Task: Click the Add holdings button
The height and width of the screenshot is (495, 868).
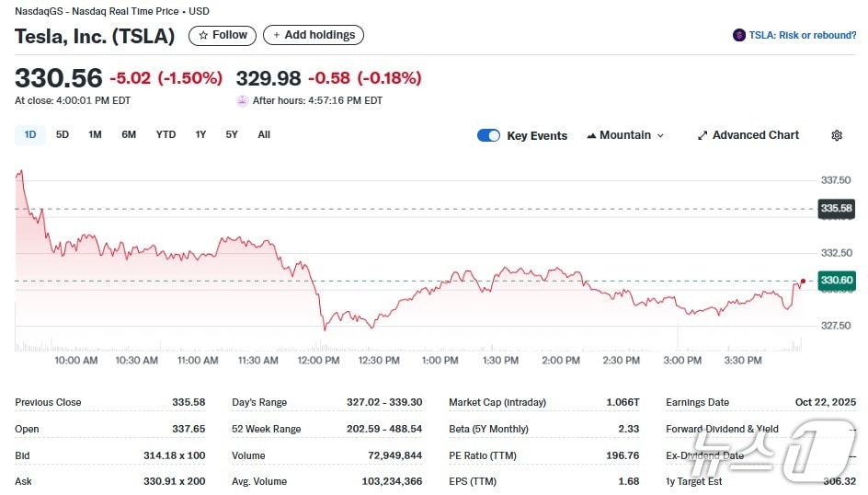Action: pyautogui.click(x=314, y=35)
